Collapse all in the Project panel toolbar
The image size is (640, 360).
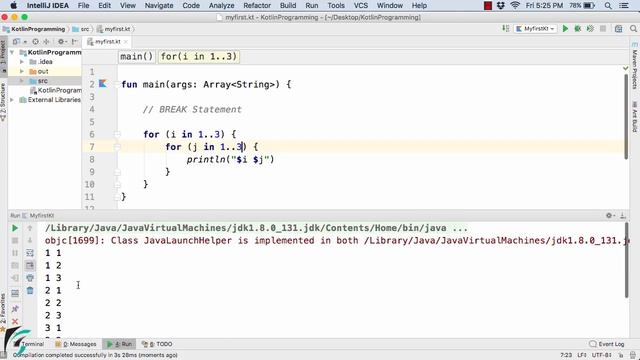click(x=46, y=42)
